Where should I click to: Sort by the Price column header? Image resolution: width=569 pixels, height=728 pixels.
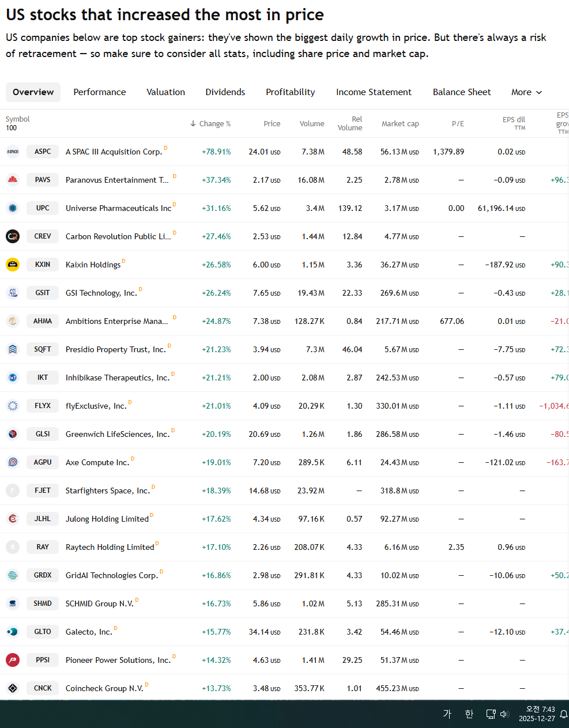272,124
